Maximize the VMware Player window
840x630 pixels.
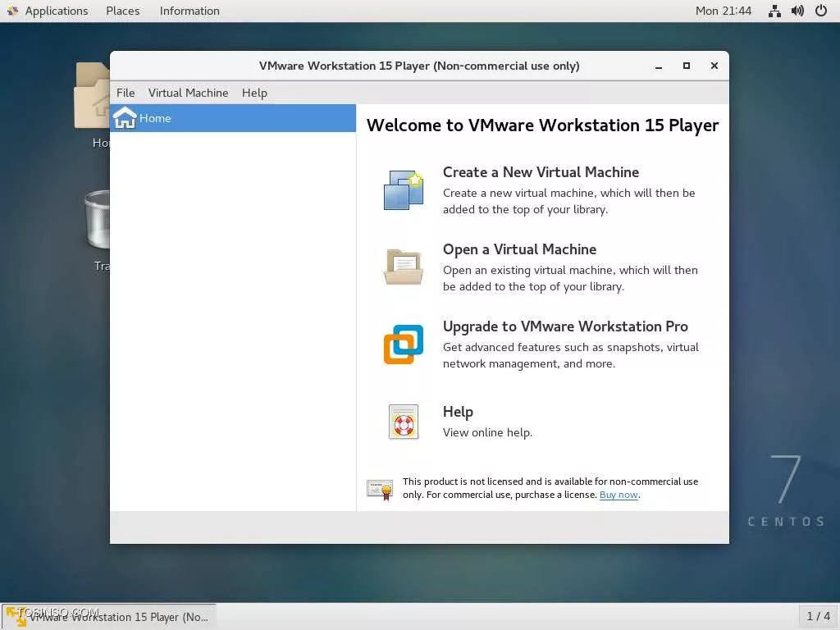[687, 66]
